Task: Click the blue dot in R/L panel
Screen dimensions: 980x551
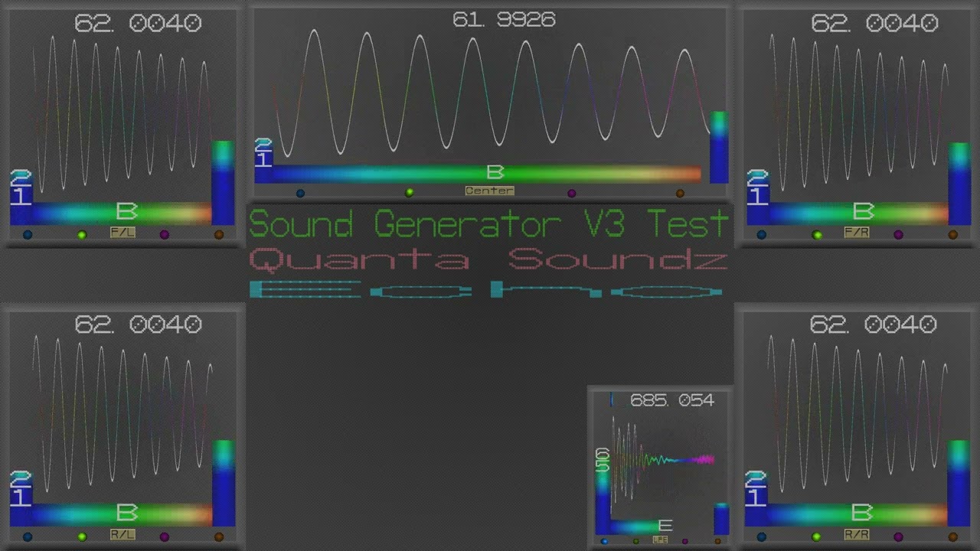Action: (x=28, y=536)
